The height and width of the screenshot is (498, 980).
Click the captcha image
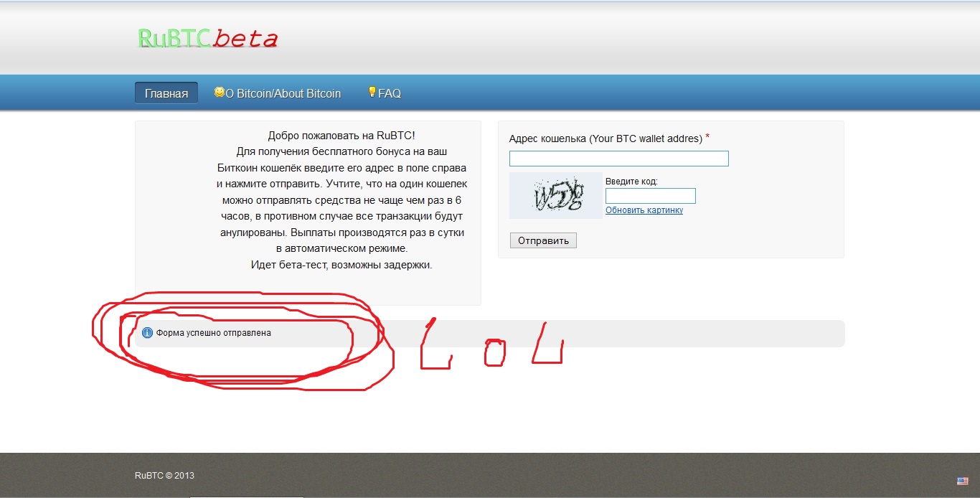click(556, 195)
